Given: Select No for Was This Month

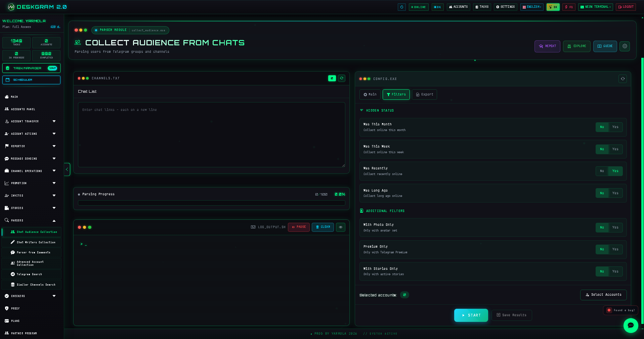Looking at the screenshot, I should (602, 127).
